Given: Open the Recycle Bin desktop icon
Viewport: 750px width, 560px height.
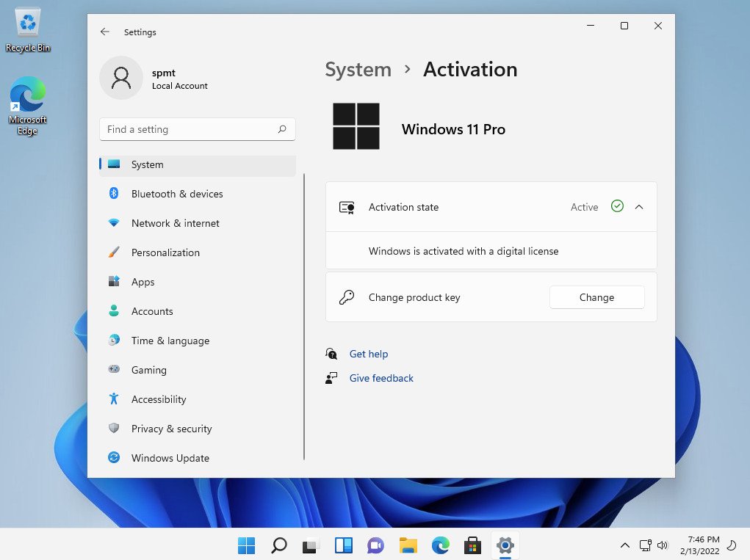Looking at the screenshot, I should [28, 29].
